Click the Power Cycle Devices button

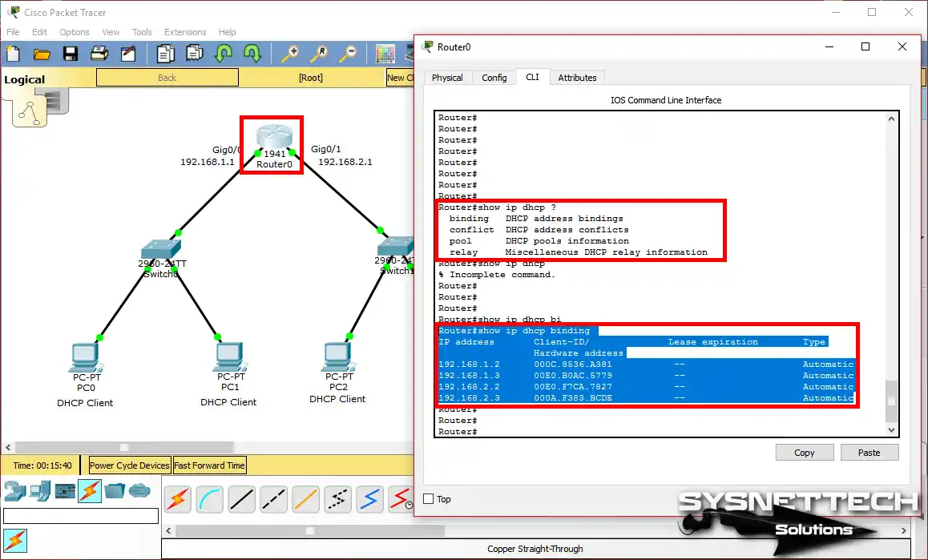point(128,465)
